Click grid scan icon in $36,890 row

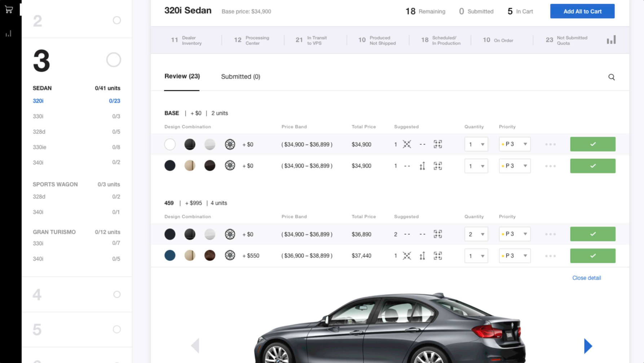[438, 234]
